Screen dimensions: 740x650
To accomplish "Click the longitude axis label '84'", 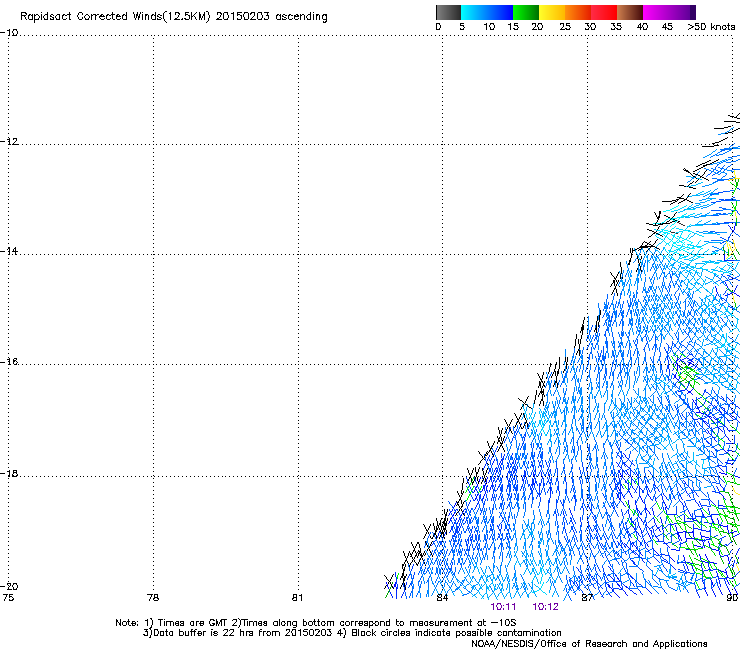I will [x=442, y=598].
